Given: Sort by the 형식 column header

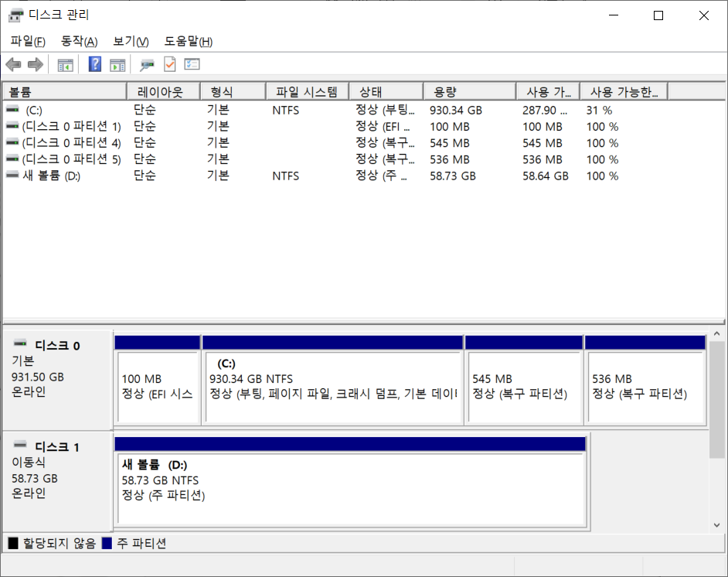Looking at the screenshot, I should [x=233, y=92].
